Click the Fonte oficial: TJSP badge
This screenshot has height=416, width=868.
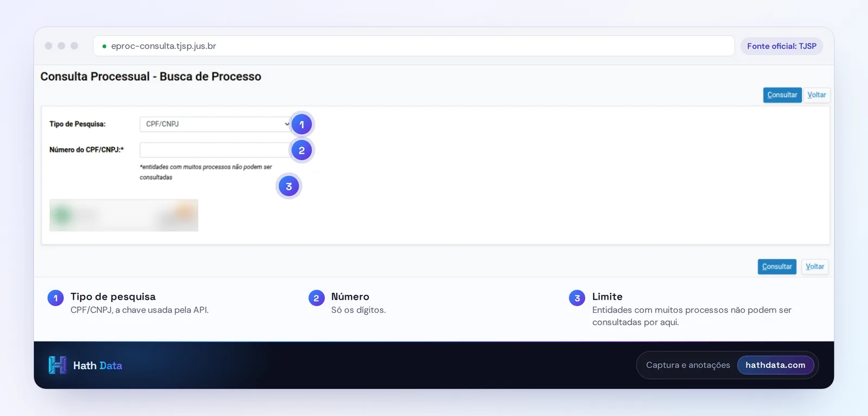click(782, 46)
